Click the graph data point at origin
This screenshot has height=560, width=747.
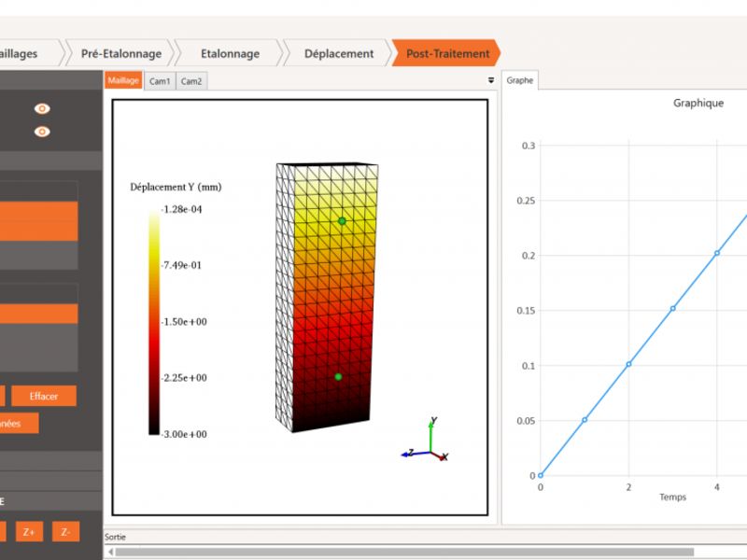click(541, 475)
